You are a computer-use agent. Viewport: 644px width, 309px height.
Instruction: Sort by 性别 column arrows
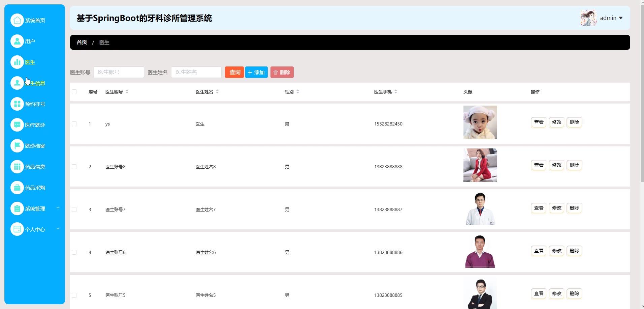(298, 92)
